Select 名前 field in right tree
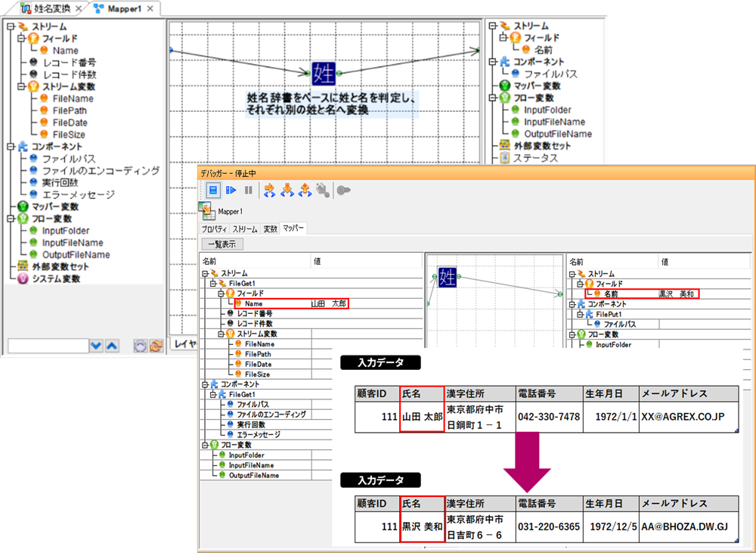Viewport: 756px width, 553px height. [544, 50]
